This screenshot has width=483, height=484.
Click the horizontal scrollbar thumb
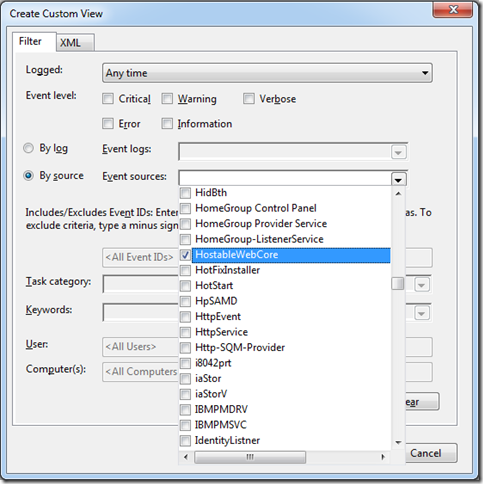coord(250,457)
